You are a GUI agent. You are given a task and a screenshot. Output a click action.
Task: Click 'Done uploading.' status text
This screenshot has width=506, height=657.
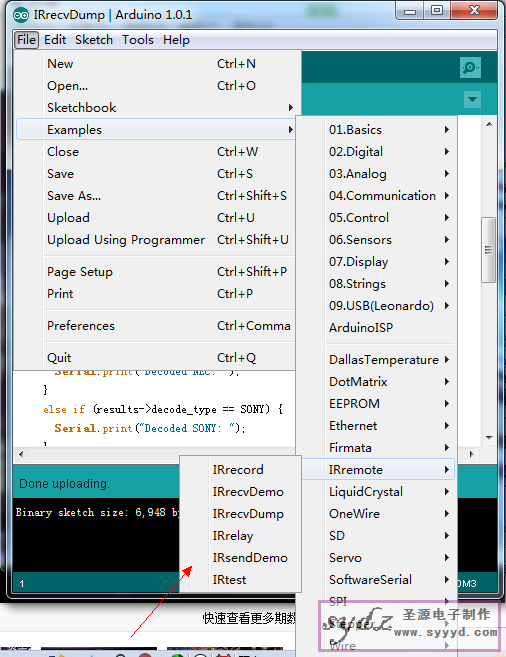coord(65,484)
